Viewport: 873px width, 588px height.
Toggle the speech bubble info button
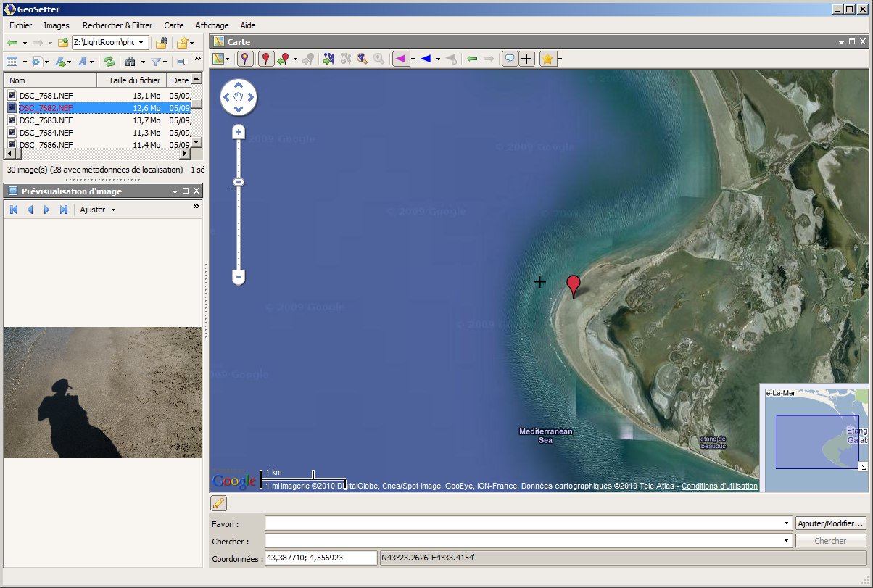[510, 59]
